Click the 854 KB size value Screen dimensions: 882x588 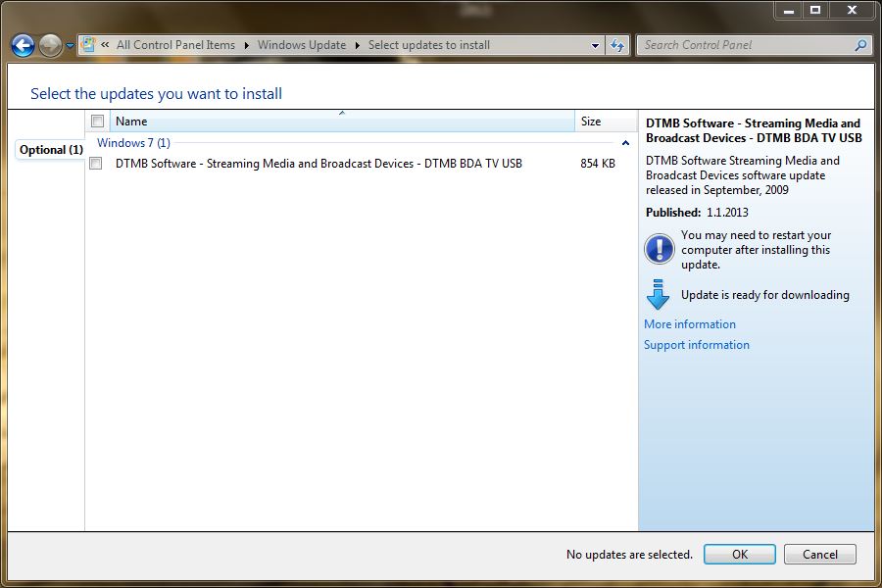(x=598, y=164)
